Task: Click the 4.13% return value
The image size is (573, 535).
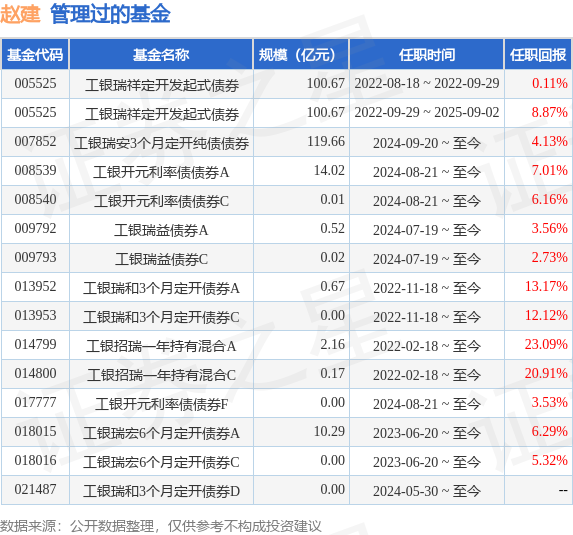Action: tap(550, 141)
